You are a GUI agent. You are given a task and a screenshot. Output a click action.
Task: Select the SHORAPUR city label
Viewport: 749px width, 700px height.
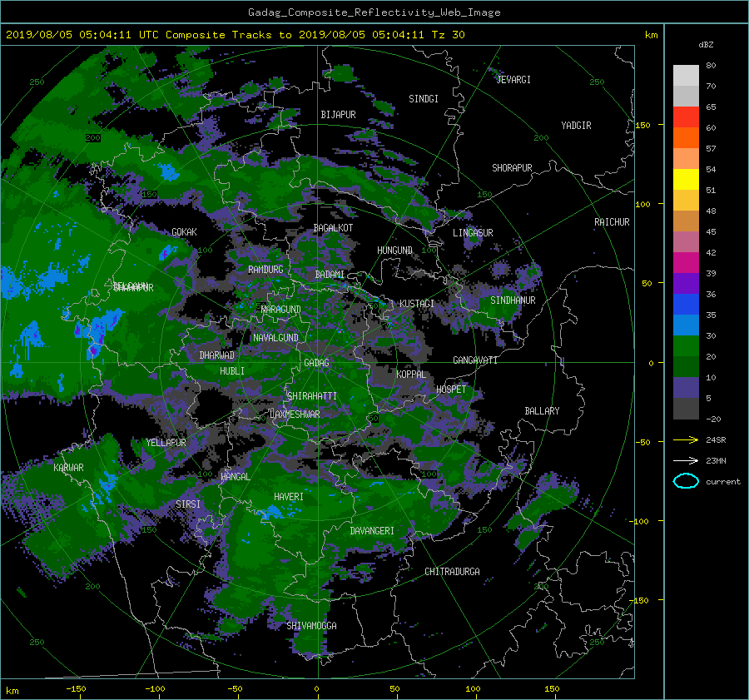click(512, 168)
